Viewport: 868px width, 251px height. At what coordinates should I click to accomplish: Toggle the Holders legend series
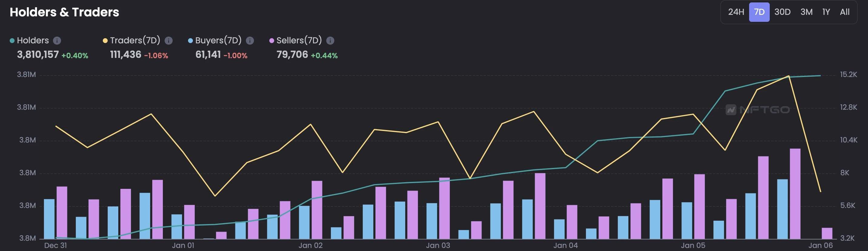[33, 41]
